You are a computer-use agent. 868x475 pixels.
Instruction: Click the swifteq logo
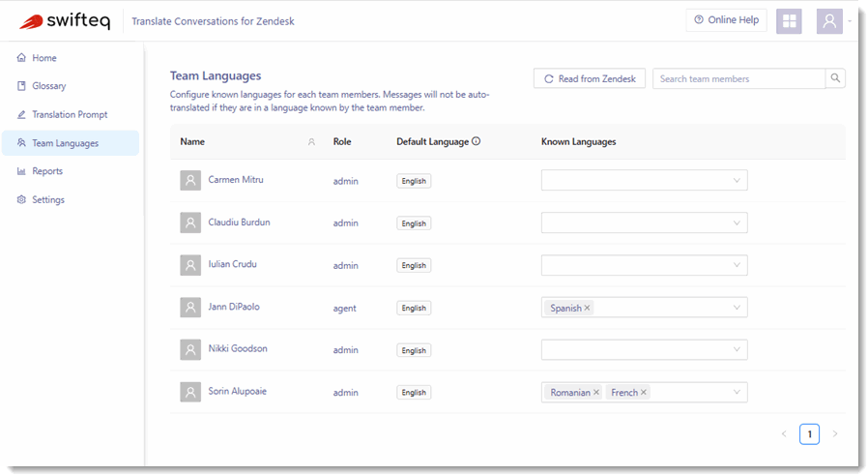coord(64,21)
